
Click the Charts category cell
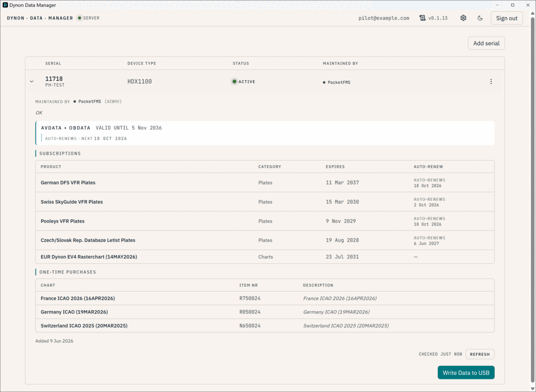[266, 257]
